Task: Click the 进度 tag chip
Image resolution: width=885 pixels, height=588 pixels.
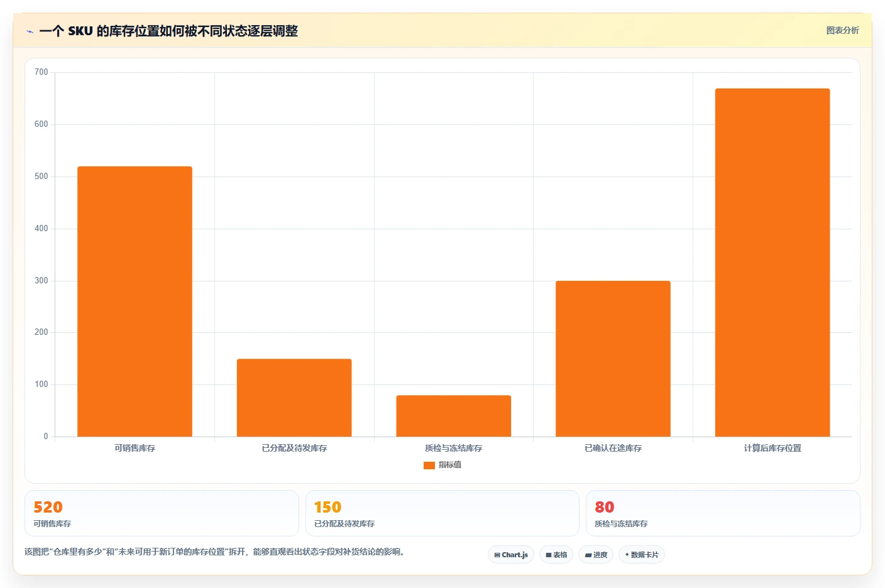Action: (x=596, y=555)
